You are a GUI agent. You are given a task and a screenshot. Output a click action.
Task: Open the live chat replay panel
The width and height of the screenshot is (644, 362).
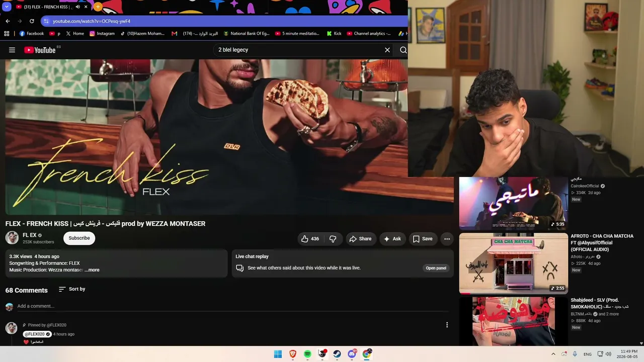[436, 268]
